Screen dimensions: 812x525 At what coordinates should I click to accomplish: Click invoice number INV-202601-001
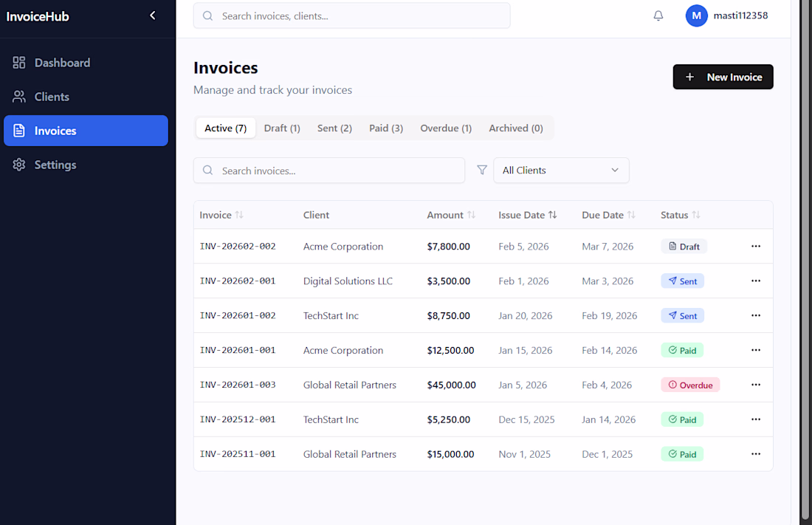pos(238,350)
